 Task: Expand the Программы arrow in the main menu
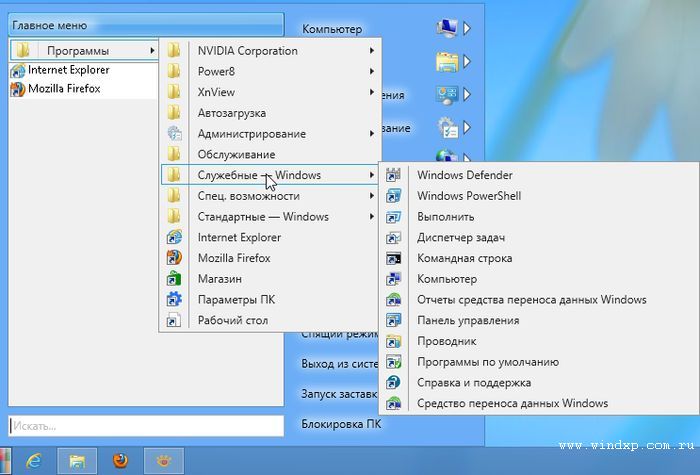[x=152, y=50]
